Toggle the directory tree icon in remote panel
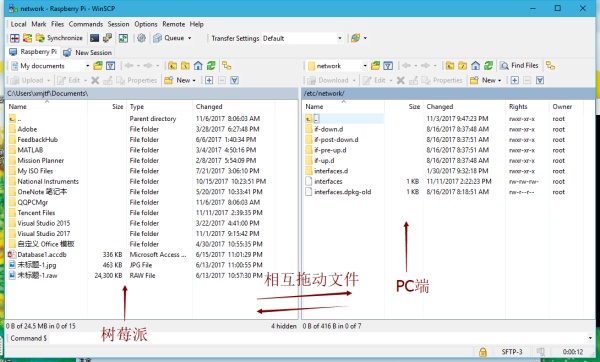This screenshot has width=600, height=362. tap(550, 66)
